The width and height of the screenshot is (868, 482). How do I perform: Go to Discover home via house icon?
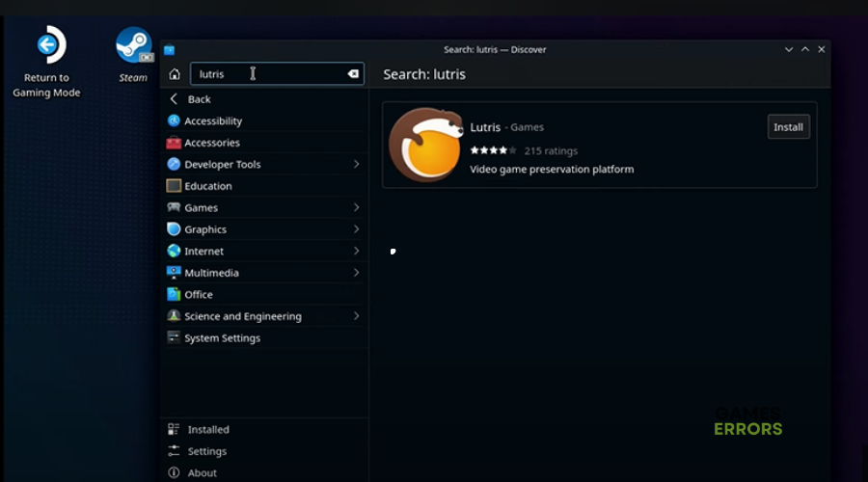click(175, 73)
